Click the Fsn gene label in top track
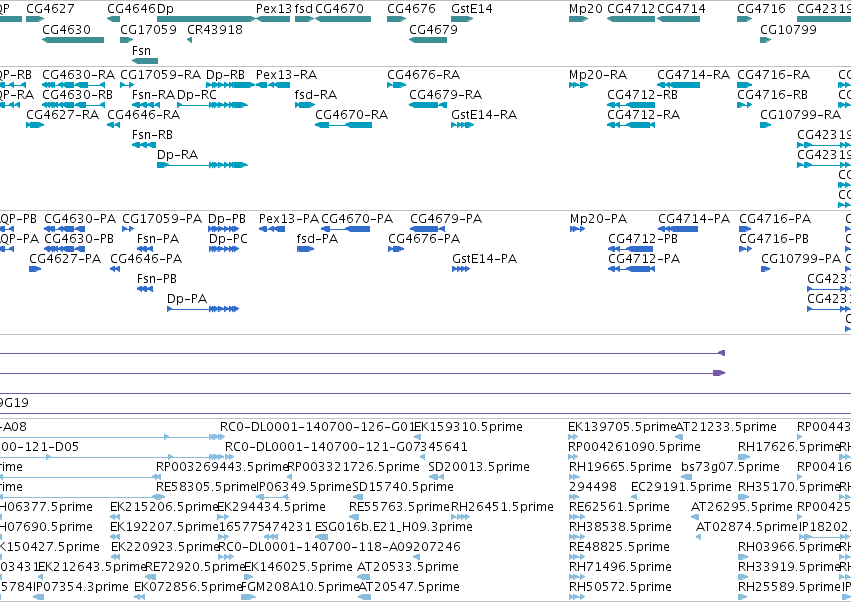Viewport: 851px width, 602px height. pyautogui.click(x=141, y=50)
